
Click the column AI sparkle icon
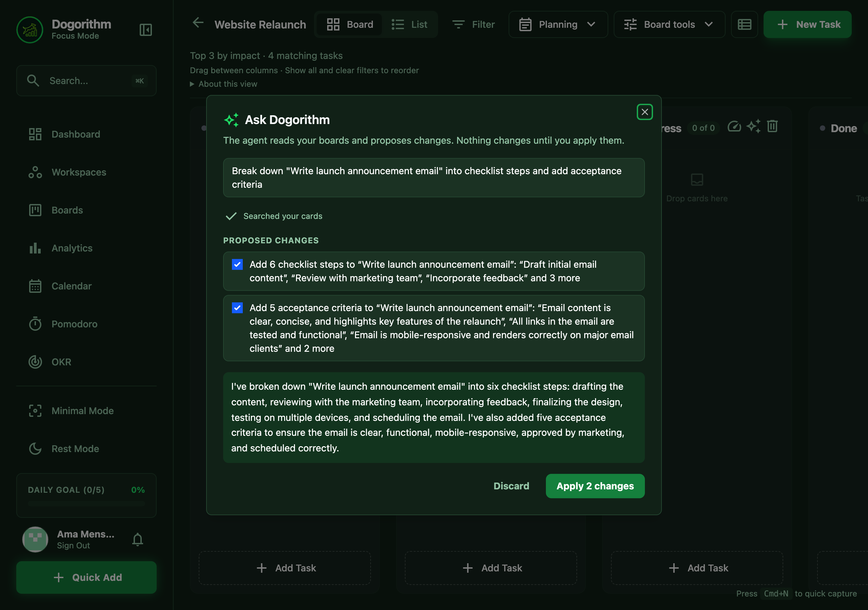coord(753,127)
